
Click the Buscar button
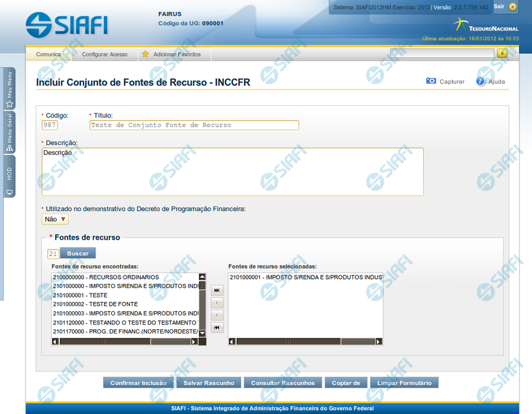point(77,254)
